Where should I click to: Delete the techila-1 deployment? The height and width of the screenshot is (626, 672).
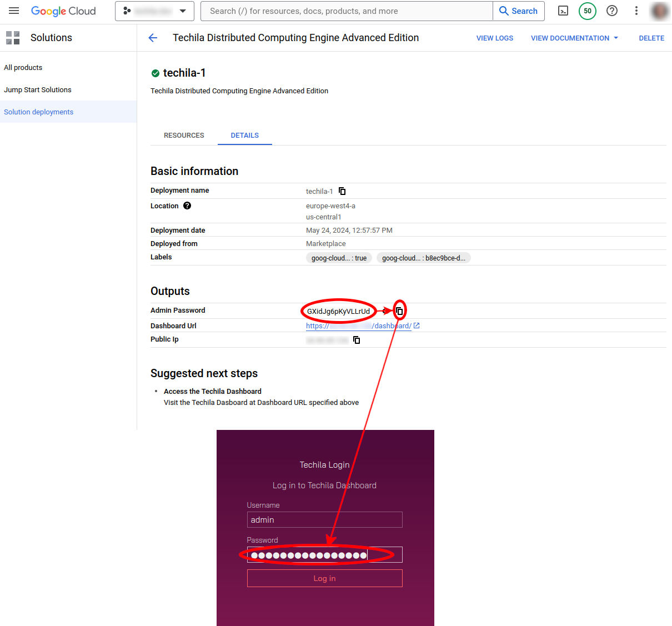(x=651, y=38)
